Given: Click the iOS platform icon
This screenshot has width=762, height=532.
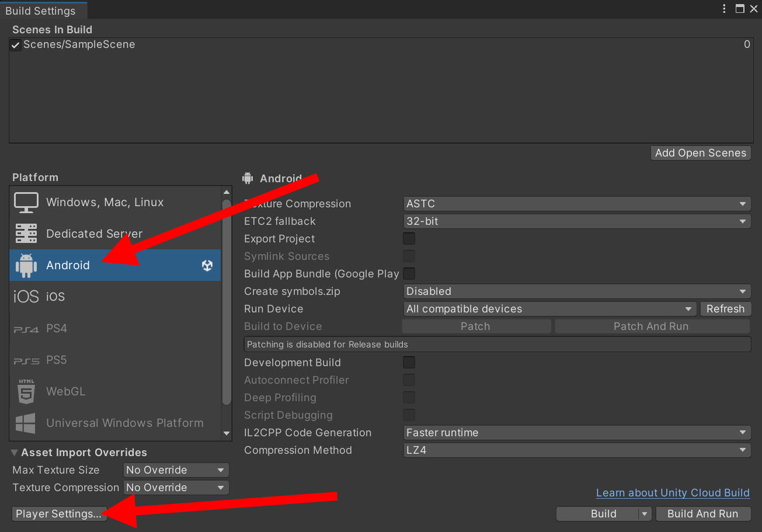Looking at the screenshot, I should click(x=26, y=297).
